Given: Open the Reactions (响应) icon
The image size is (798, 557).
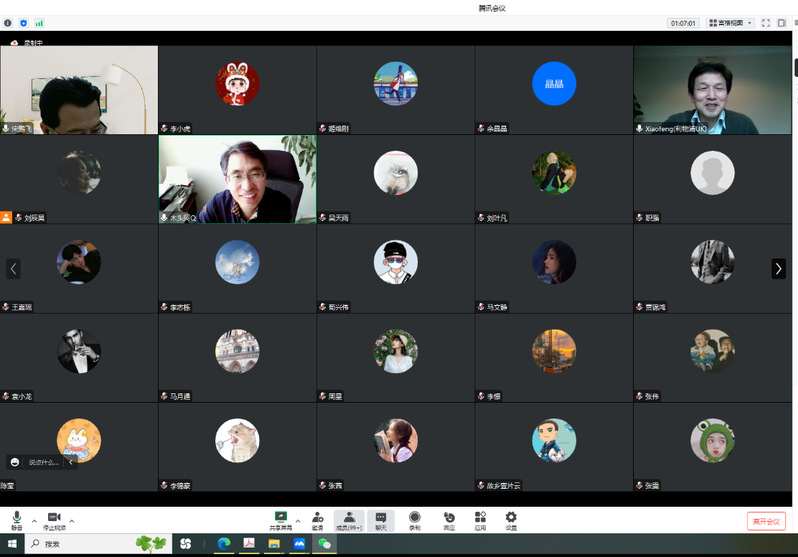Looking at the screenshot, I should [449, 520].
